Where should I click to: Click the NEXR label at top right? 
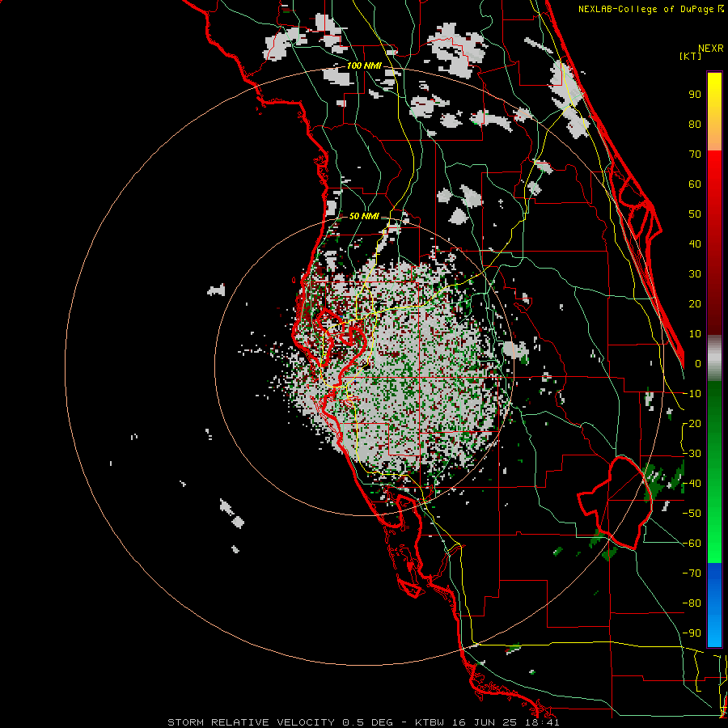711,49
